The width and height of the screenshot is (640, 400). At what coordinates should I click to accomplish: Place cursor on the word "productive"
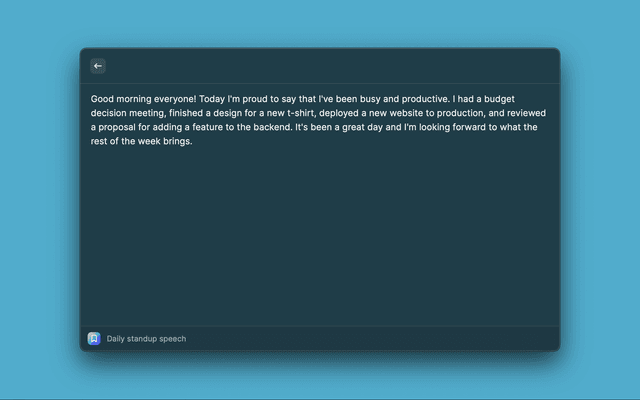tap(424, 100)
